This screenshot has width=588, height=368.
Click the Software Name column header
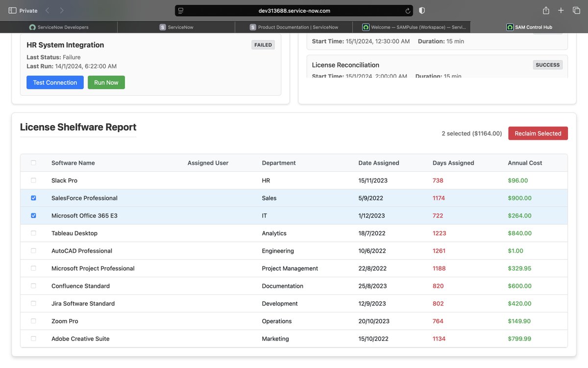73,163
